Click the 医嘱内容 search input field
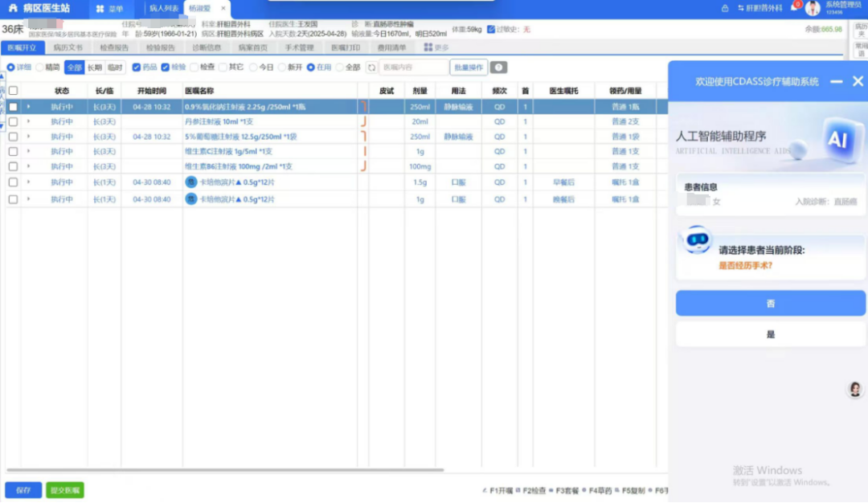The width and height of the screenshot is (868, 503). tap(413, 67)
